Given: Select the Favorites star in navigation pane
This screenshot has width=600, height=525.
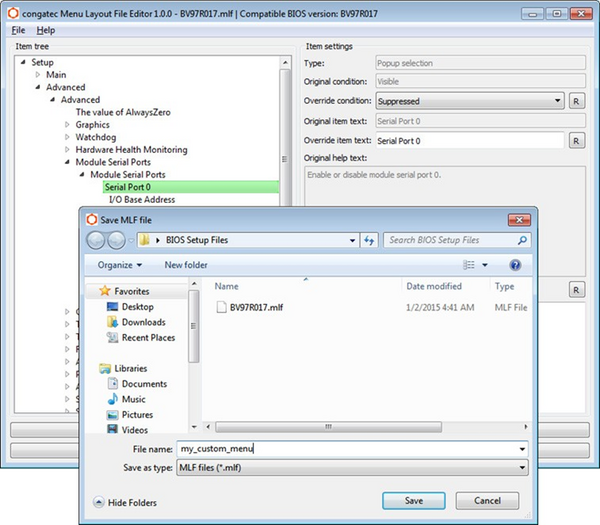Looking at the screenshot, I should pyautogui.click(x=105, y=291).
